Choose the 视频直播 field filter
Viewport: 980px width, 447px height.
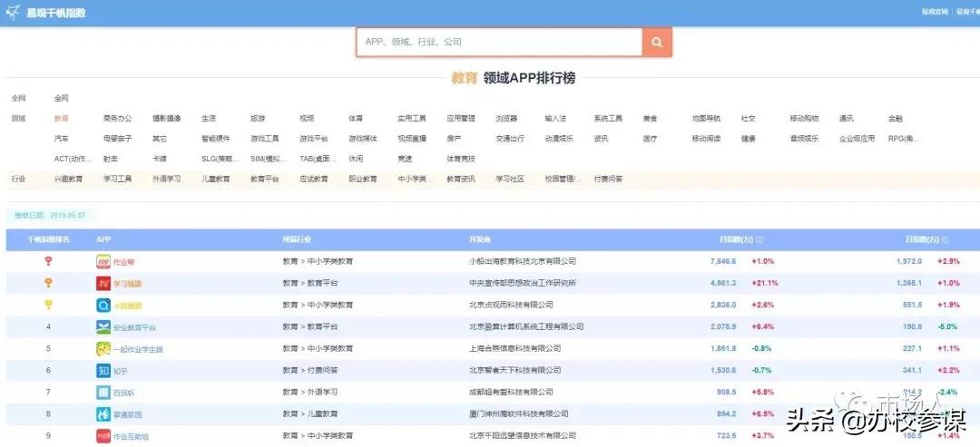coord(412,139)
